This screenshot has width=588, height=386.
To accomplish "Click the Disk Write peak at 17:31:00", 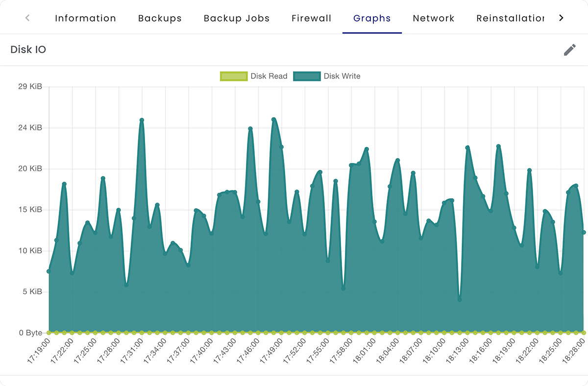I will click(142, 120).
